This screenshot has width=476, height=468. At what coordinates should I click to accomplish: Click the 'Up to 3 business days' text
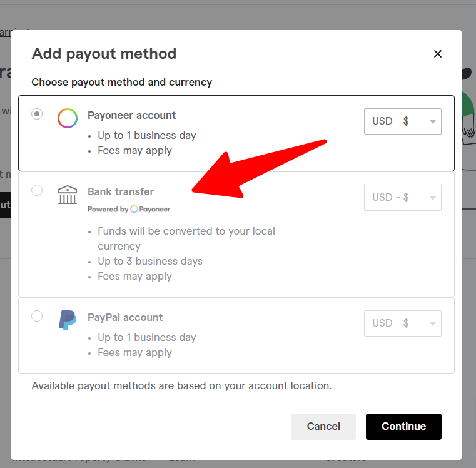point(150,261)
